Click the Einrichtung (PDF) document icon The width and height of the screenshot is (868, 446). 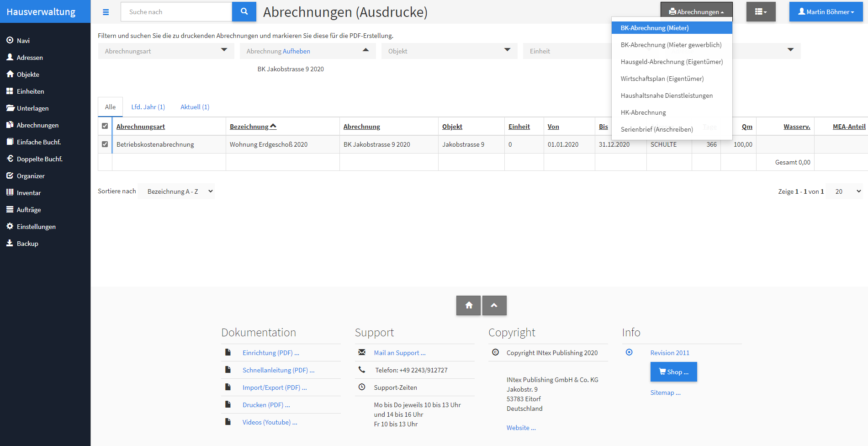[x=228, y=352]
